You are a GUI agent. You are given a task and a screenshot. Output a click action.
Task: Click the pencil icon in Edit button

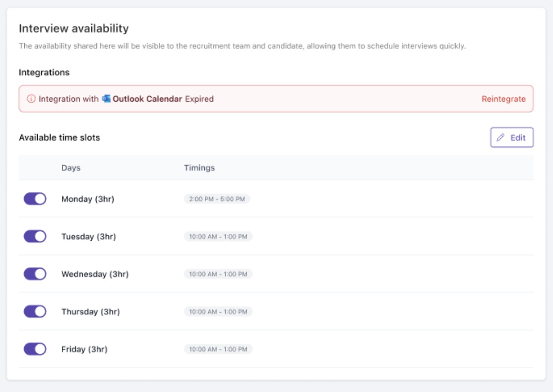pyautogui.click(x=501, y=137)
